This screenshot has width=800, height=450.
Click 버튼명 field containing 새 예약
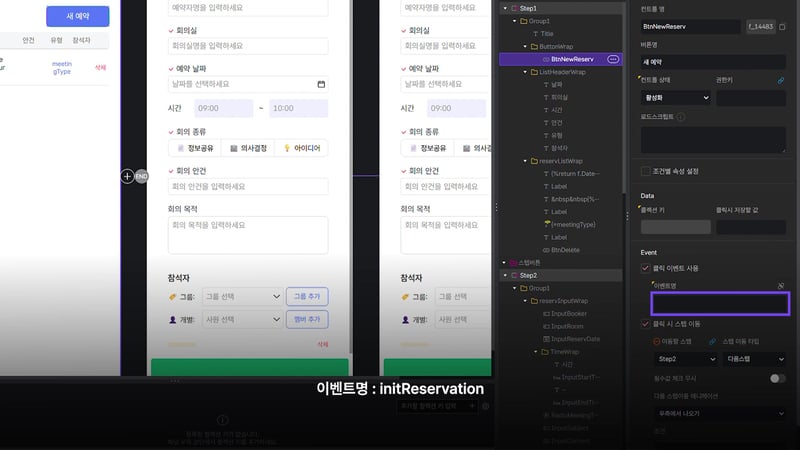pos(713,62)
